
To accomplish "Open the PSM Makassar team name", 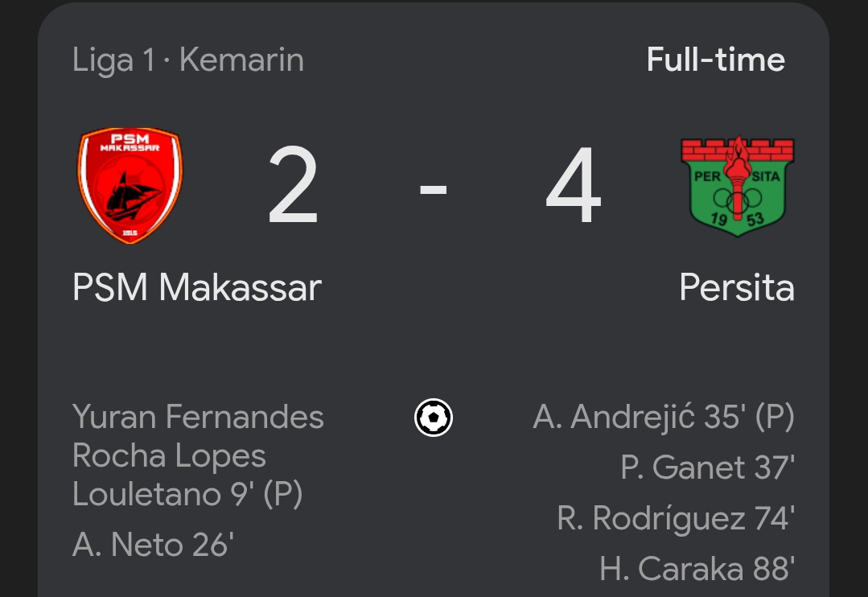I will 197,287.
